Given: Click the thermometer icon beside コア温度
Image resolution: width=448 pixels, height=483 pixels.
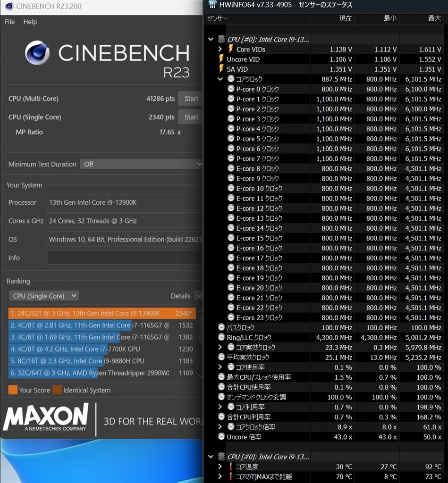Looking at the screenshot, I should [x=231, y=466].
